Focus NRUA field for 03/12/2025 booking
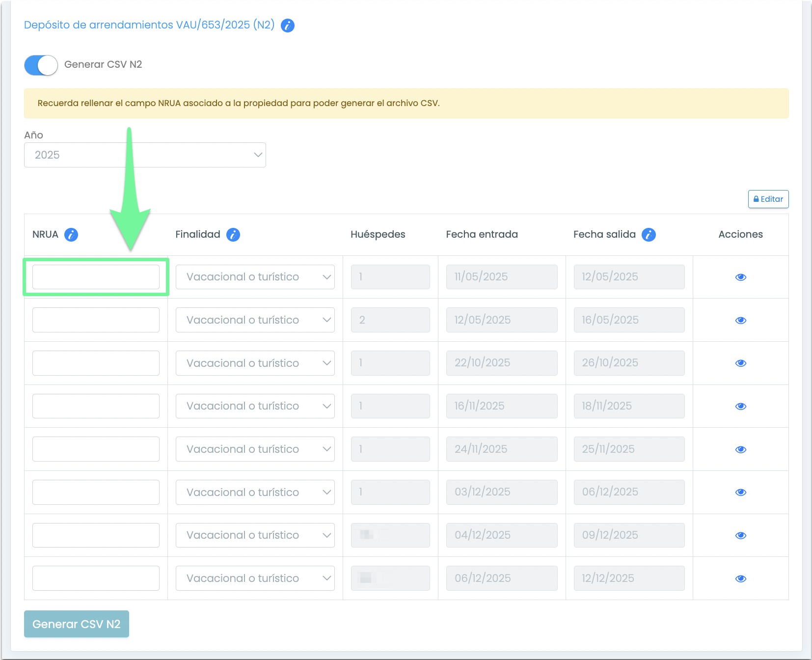The height and width of the screenshot is (660, 812). pos(96,492)
